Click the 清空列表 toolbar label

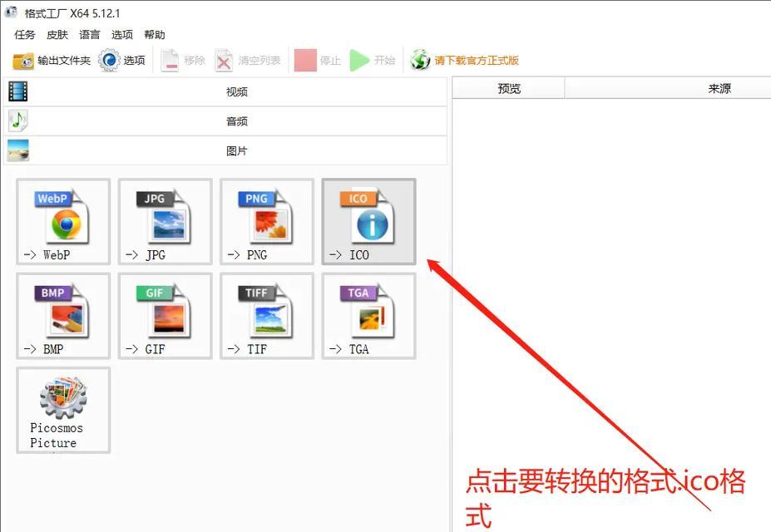click(259, 61)
